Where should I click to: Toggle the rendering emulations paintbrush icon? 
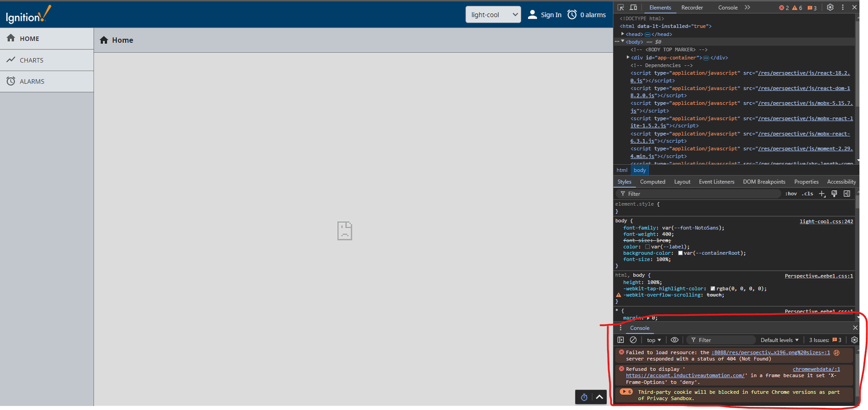tap(834, 194)
